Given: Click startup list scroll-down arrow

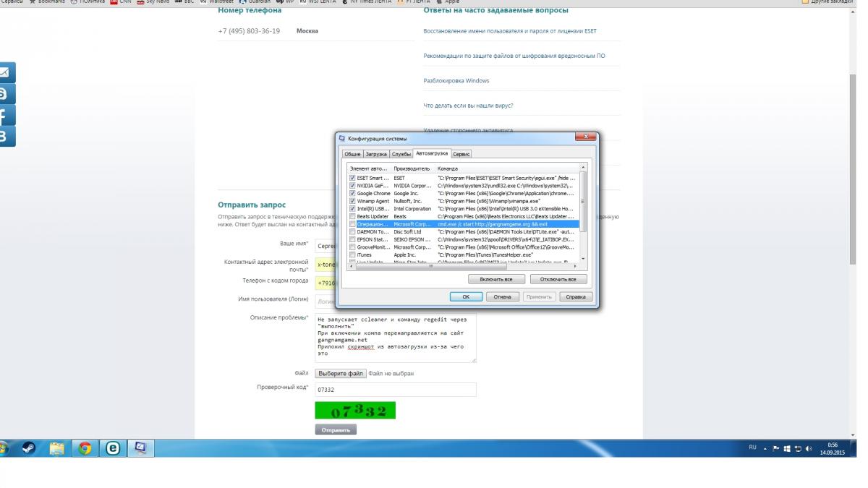Looking at the screenshot, I should [584, 259].
